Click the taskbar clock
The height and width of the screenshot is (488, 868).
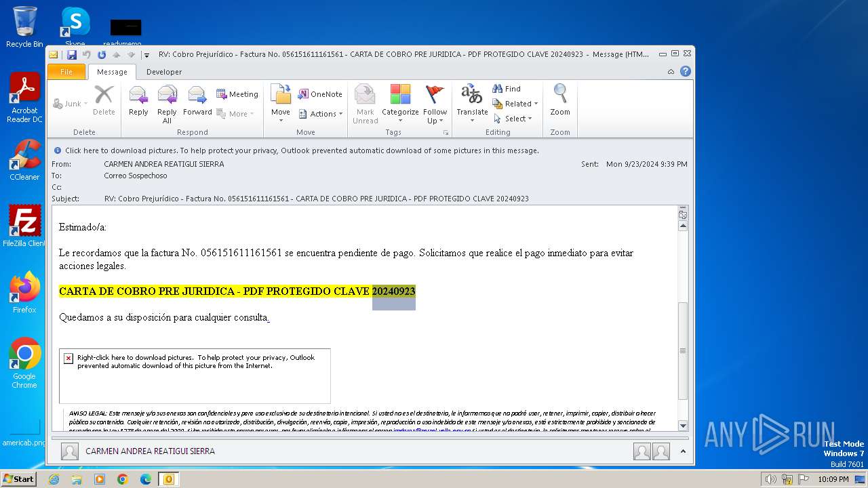click(833, 479)
